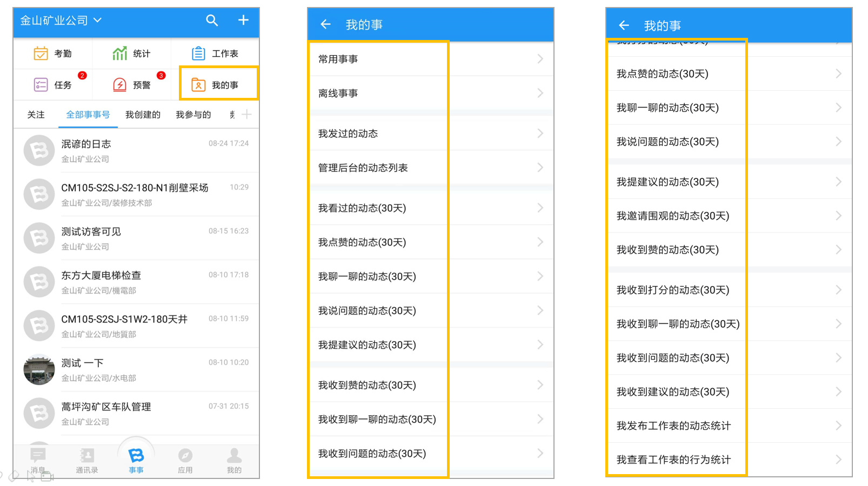This screenshot has width=868, height=486.
Task: Open the 我的事 folder icon
Action: 198,85
